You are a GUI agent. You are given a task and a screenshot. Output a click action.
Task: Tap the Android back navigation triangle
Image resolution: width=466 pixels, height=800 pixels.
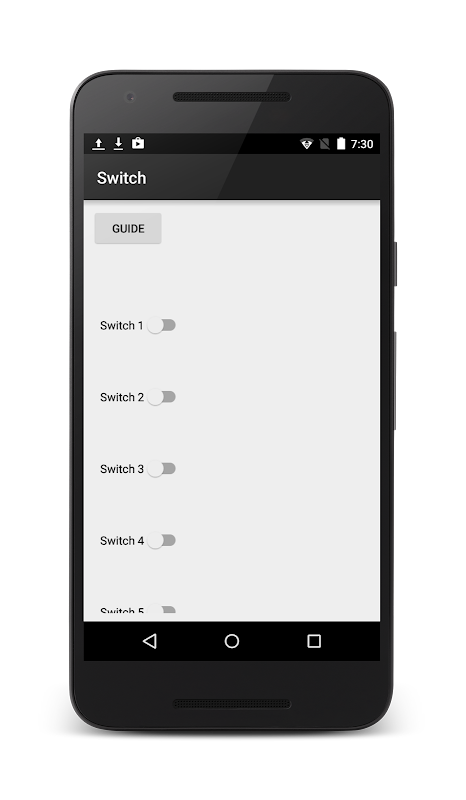point(150,641)
